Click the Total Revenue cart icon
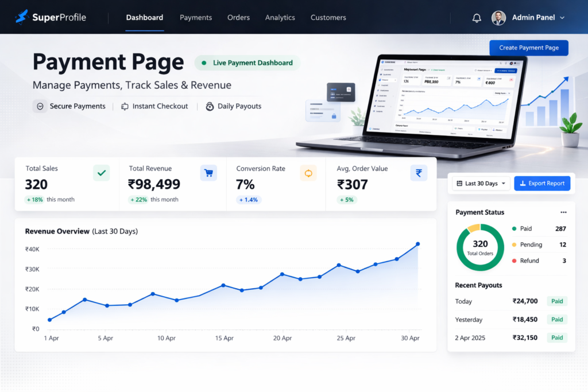The height and width of the screenshot is (392, 588). click(208, 173)
